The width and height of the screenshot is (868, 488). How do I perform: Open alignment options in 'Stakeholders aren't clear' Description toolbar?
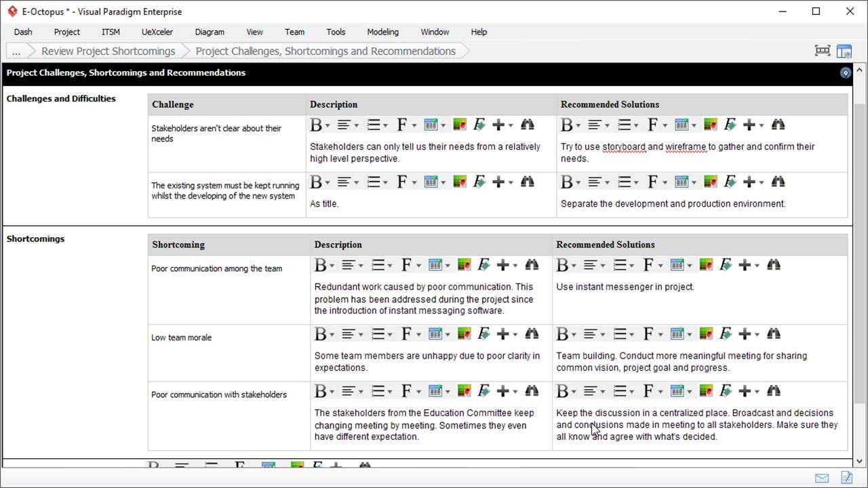click(357, 125)
